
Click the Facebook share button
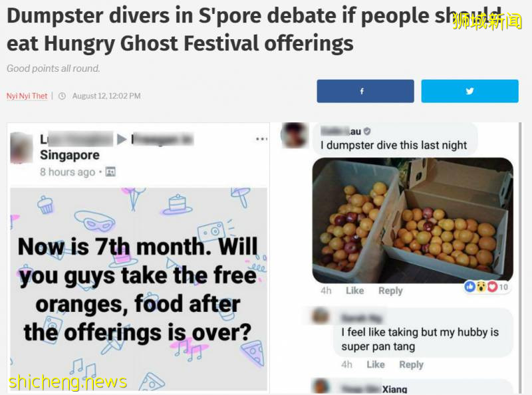365,91
